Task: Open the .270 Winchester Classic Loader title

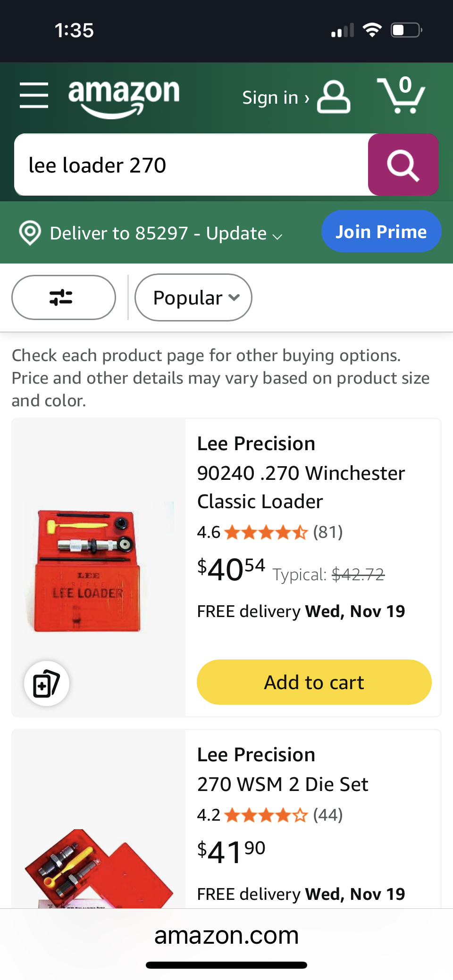Action: (301, 473)
